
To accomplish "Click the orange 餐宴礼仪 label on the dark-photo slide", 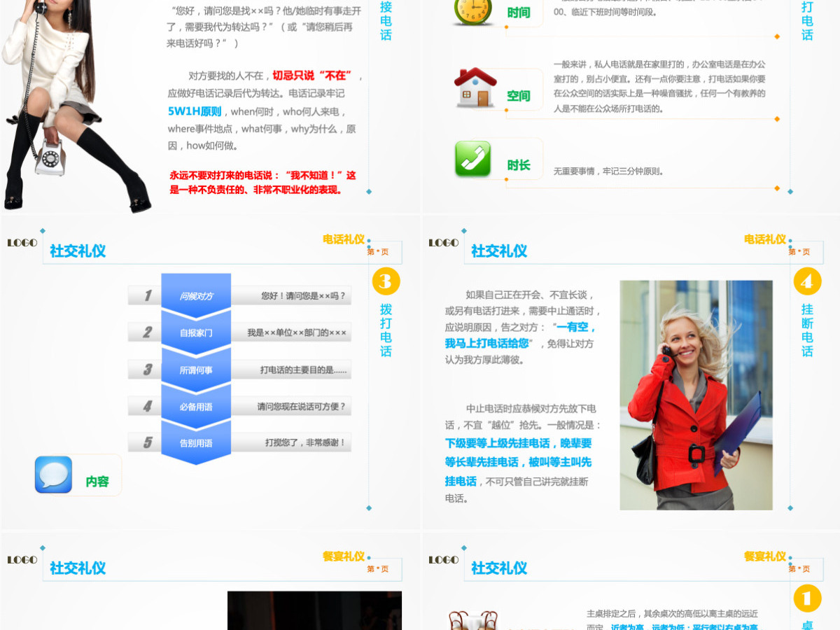I will 344,556.
